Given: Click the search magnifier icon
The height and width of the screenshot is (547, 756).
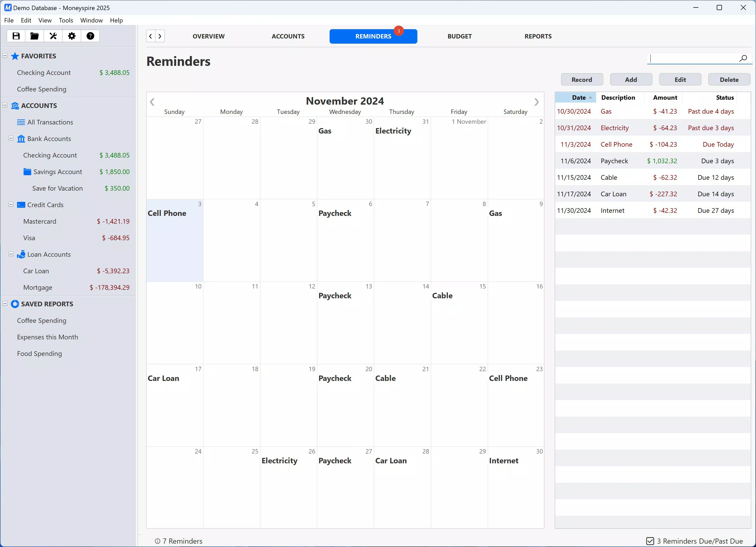Looking at the screenshot, I should [x=743, y=58].
